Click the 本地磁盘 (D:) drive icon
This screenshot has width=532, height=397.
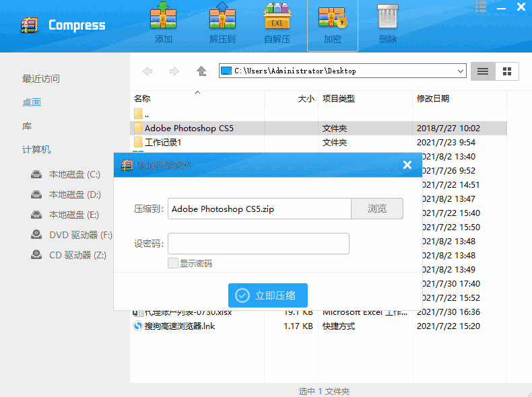(36, 194)
